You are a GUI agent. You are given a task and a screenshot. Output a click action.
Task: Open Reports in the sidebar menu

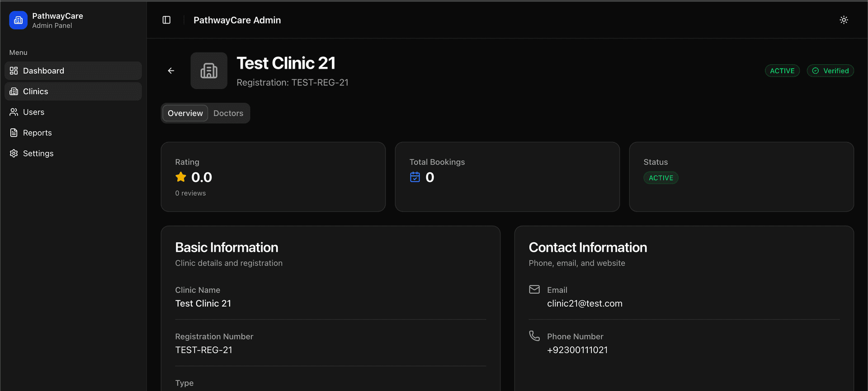[73, 133]
